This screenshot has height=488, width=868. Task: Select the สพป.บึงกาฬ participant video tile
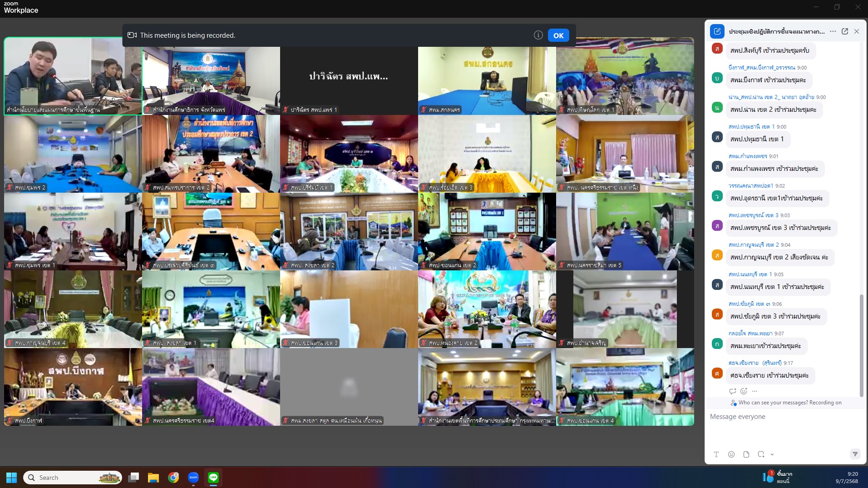click(x=73, y=387)
